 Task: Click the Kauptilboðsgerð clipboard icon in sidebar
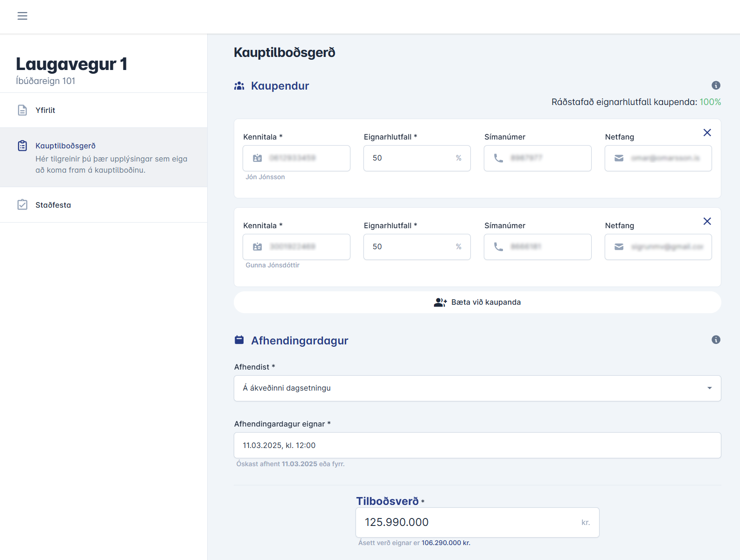pyautogui.click(x=22, y=146)
